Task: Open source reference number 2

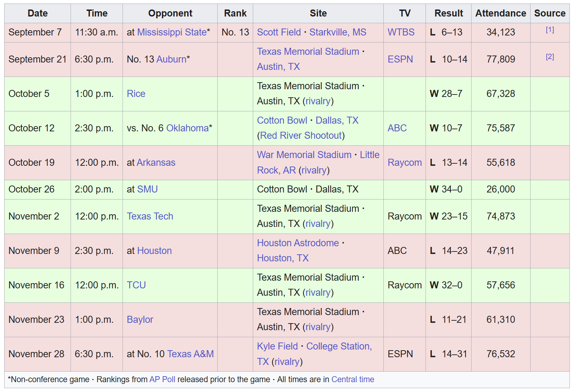Action: [549, 57]
